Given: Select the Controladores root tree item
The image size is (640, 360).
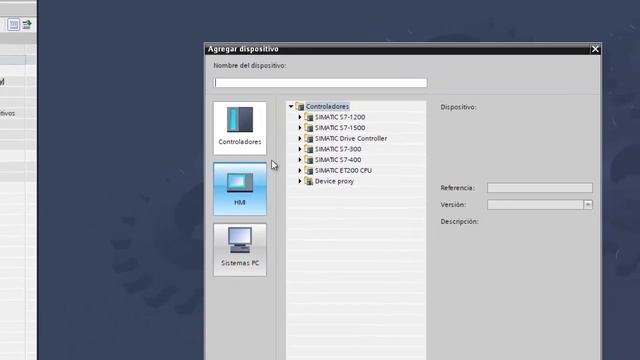Looking at the screenshot, I should click(x=327, y=107).
